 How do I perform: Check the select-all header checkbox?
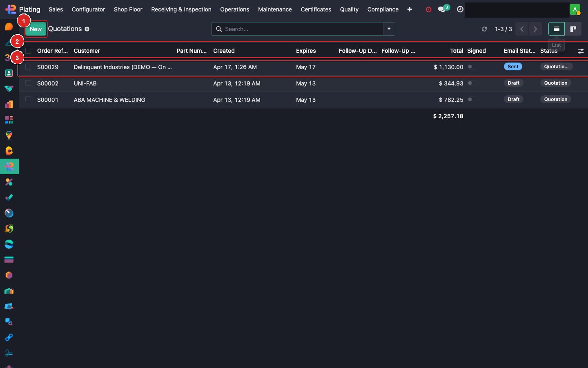(28, 51)
